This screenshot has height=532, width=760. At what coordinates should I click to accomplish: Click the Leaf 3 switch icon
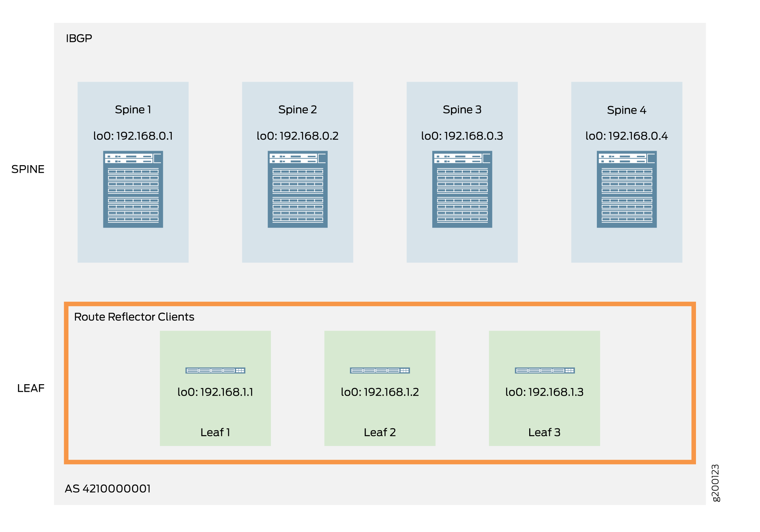544,370
